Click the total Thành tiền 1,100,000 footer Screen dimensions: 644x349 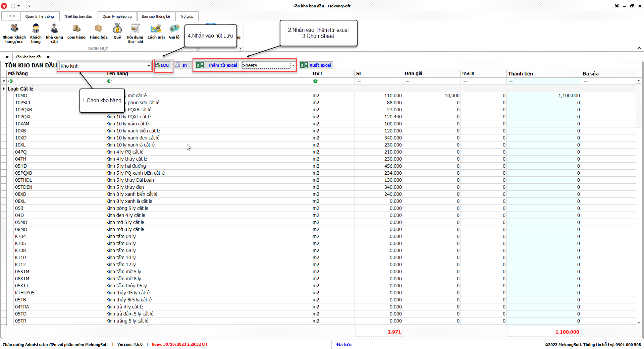tap(567, 332)
